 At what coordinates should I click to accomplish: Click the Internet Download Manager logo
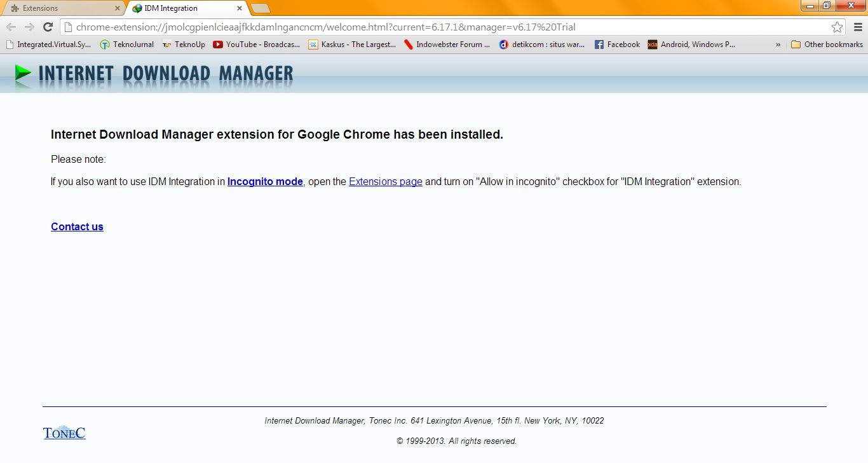tap(154, 73)
